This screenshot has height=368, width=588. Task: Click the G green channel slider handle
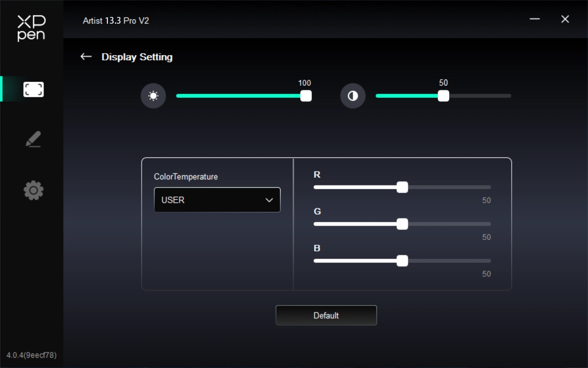tap(402, 224)
